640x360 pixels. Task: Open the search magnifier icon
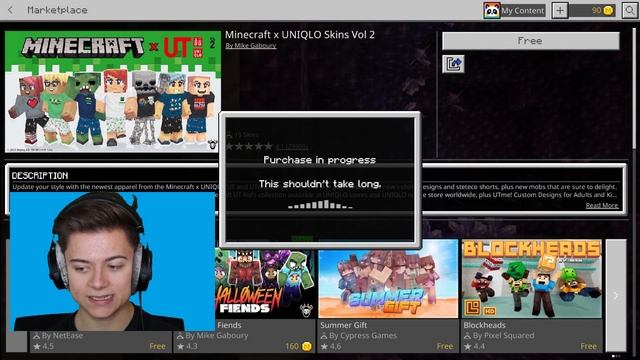[629, 10]
